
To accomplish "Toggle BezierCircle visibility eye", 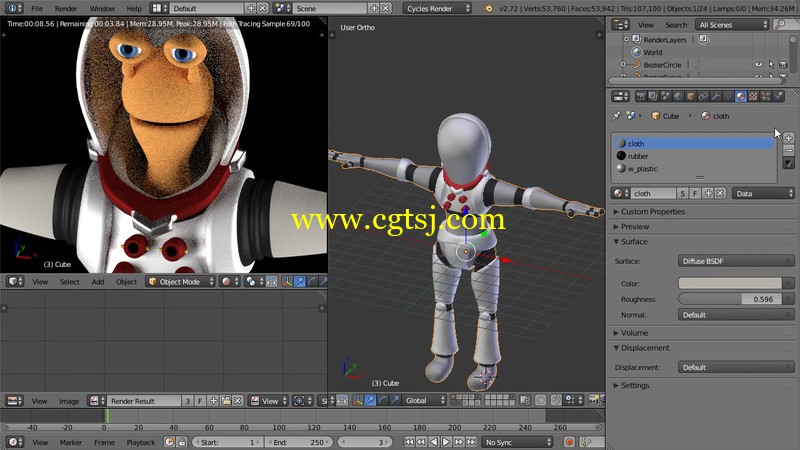I will 759,65.
